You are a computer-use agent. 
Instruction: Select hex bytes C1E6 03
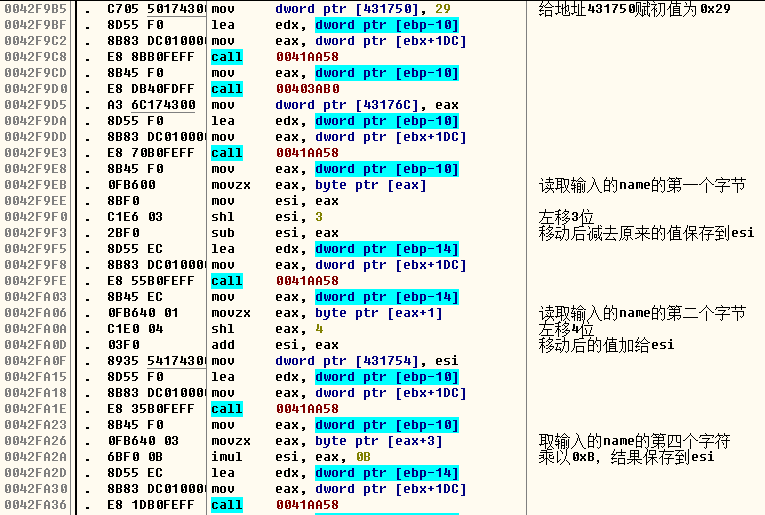(x=136, y=217)
